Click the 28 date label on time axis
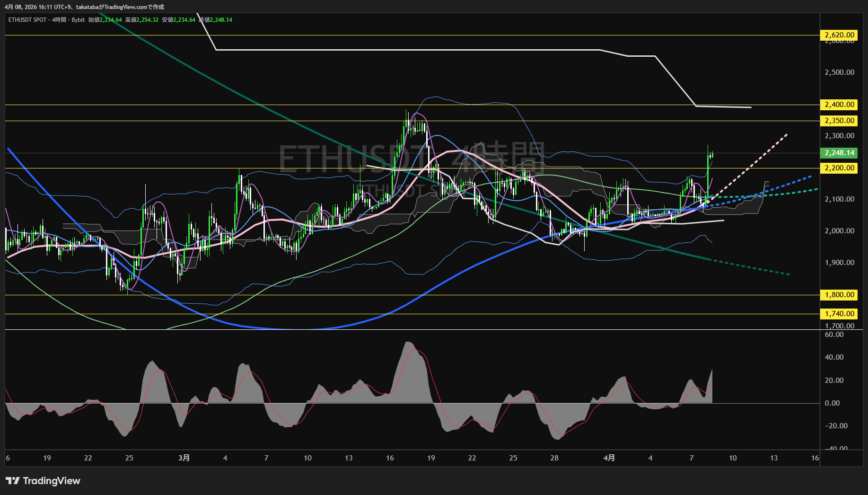This screenshot has width=868, height=495. coord(554,458)
